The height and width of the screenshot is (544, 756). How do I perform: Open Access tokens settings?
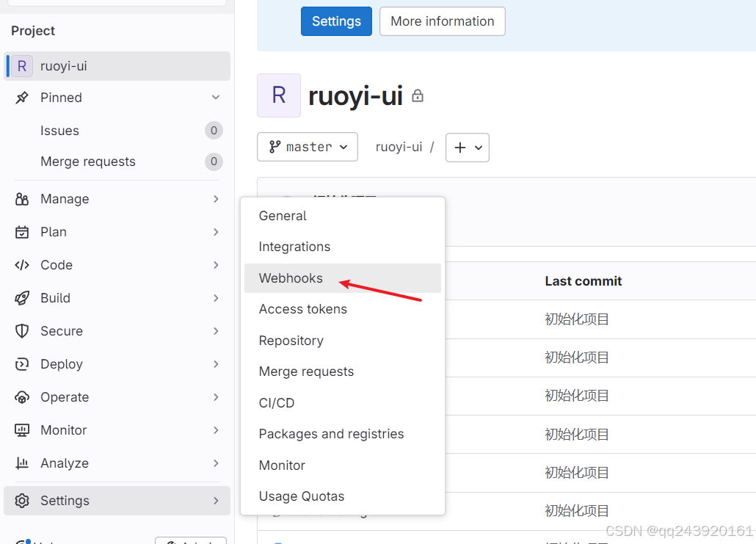click(343, 309)
